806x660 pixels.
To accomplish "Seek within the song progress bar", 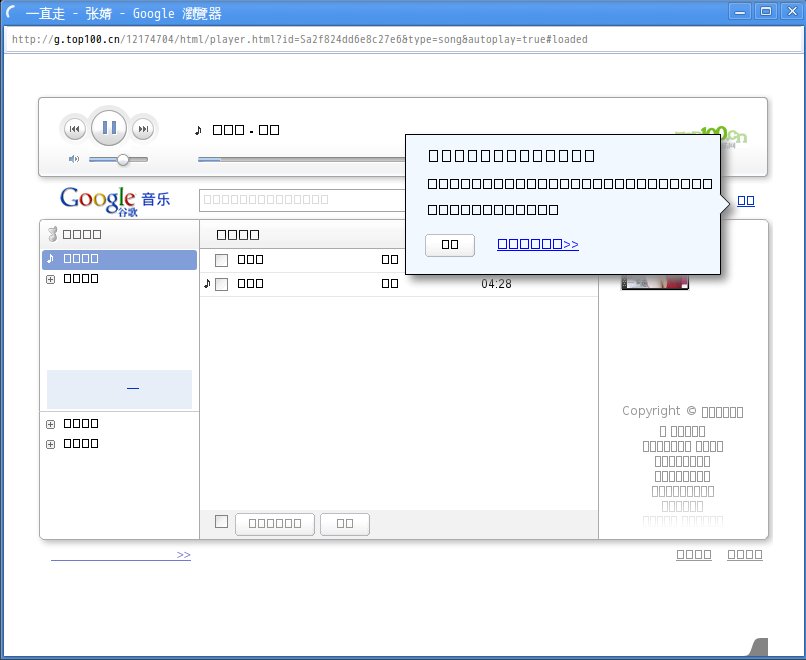I will tap(301, 160).
